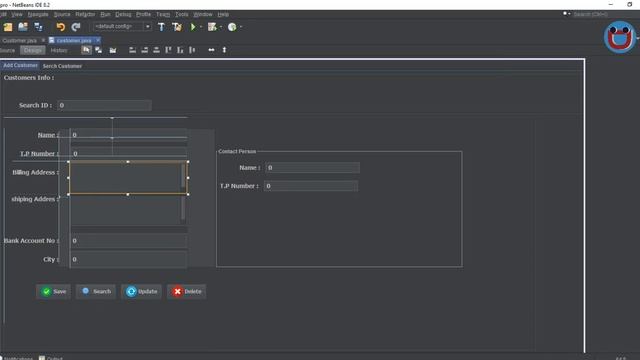This screenshot has height=360, width=640.
Task: Open the Window menu
Action: 203,14
